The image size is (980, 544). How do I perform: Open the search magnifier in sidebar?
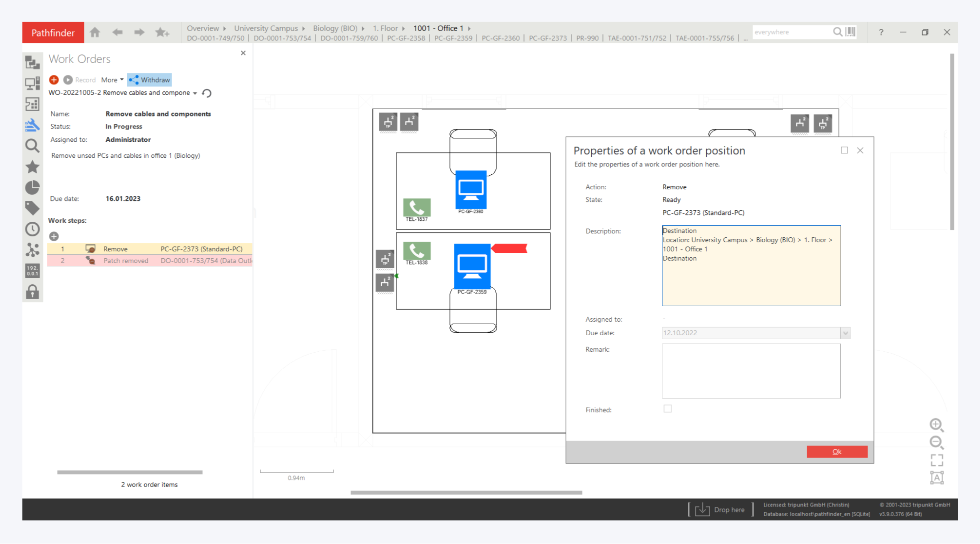[32, 146]
